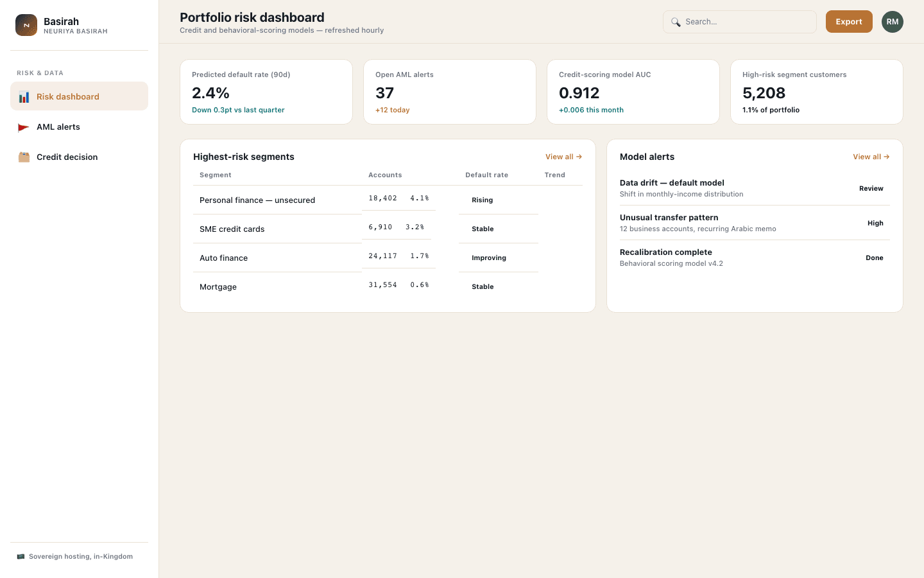Click the Improving trend label
The height and width of the screenshot is (578, 924).
tap(489, 258)
